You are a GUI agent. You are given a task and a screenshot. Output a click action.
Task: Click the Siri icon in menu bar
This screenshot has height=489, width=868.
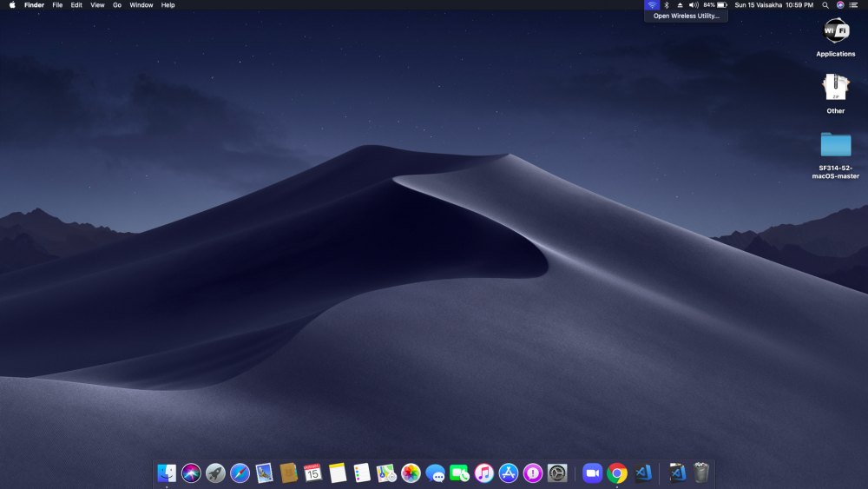840,5
